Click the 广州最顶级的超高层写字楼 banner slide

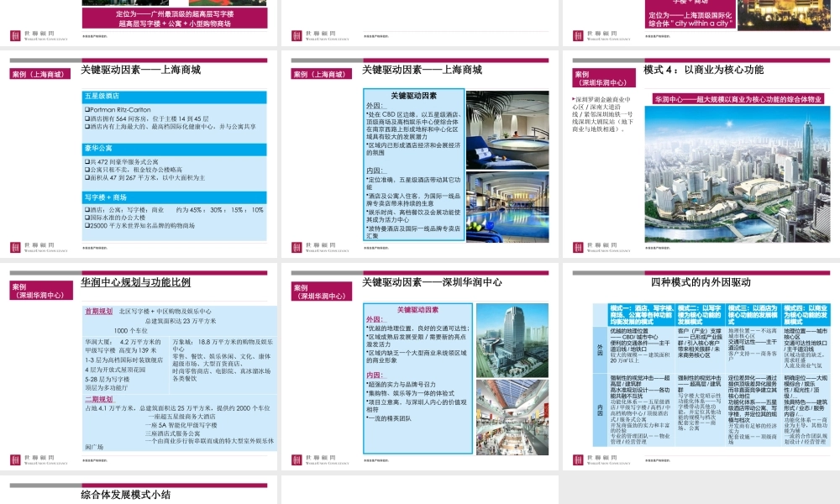tap(139, 23)
